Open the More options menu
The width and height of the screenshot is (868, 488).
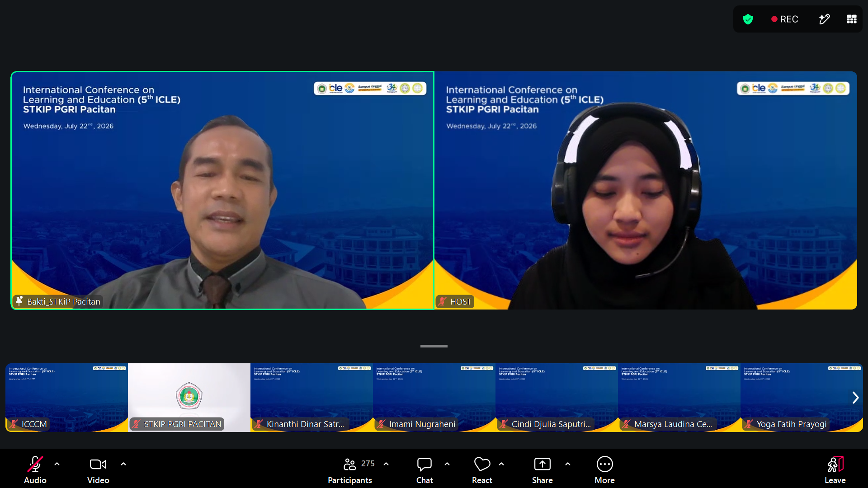(604, 470)
